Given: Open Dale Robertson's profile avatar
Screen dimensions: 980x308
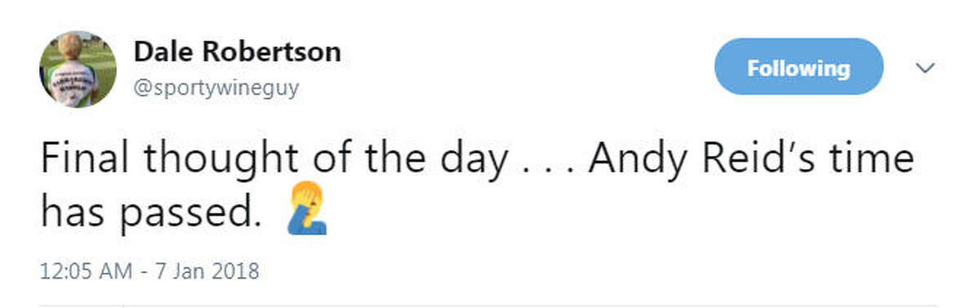Looking at the screenshot, I should [78, 69].
